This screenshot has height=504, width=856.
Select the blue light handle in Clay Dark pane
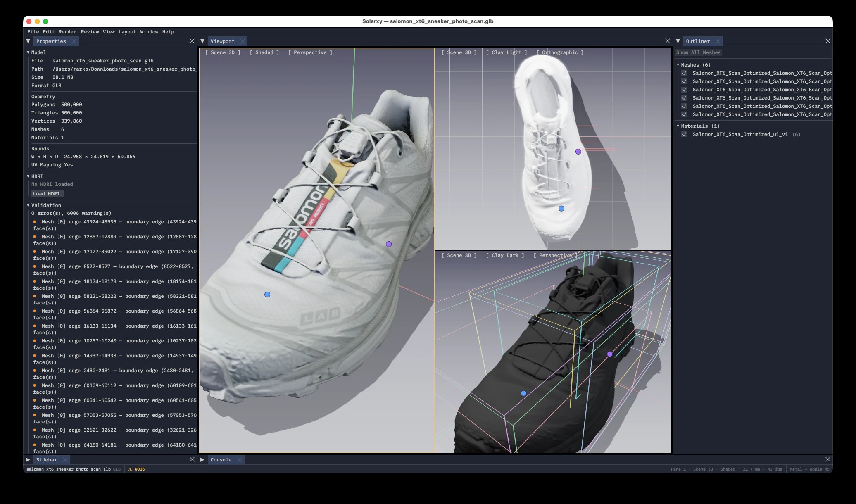click(523, 393)
